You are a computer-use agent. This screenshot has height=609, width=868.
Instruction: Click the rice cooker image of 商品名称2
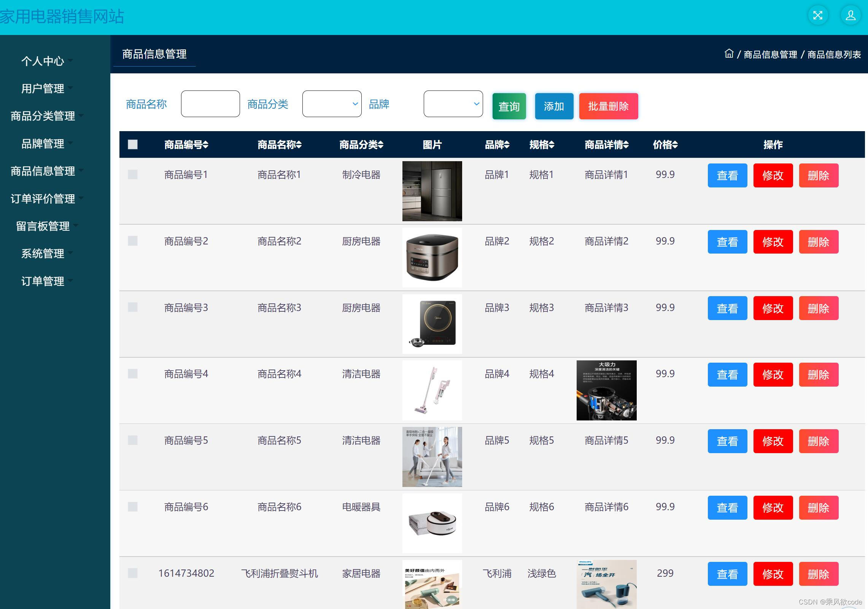(432, 257)
